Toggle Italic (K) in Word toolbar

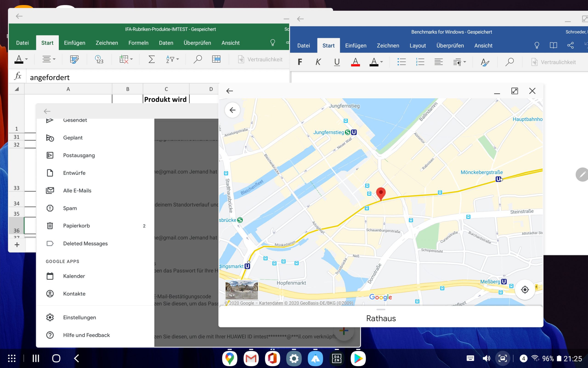pyautogui.click(x=318, y=62)
